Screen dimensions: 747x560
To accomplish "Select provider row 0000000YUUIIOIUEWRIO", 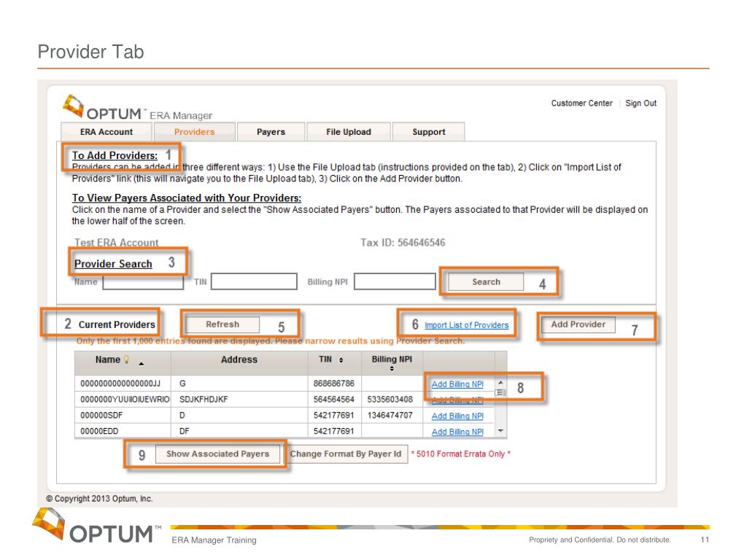I will [285, 399].
